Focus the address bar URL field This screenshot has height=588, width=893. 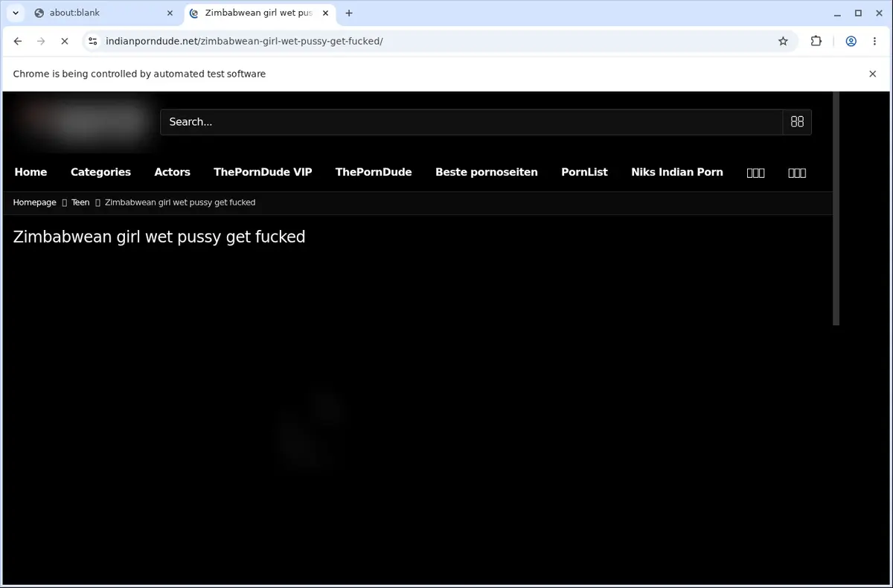(x=439, y=41)
